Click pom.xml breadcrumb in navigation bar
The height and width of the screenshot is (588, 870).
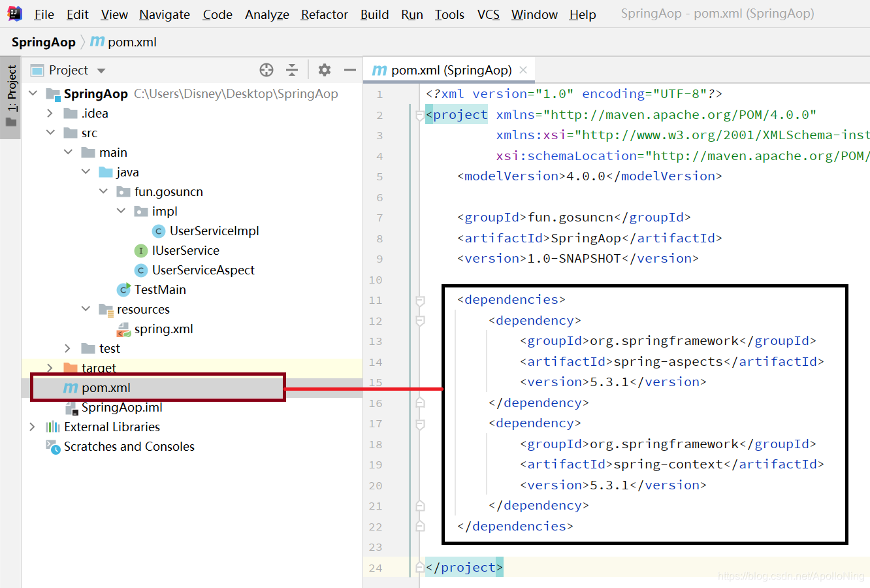click(132, 42)
